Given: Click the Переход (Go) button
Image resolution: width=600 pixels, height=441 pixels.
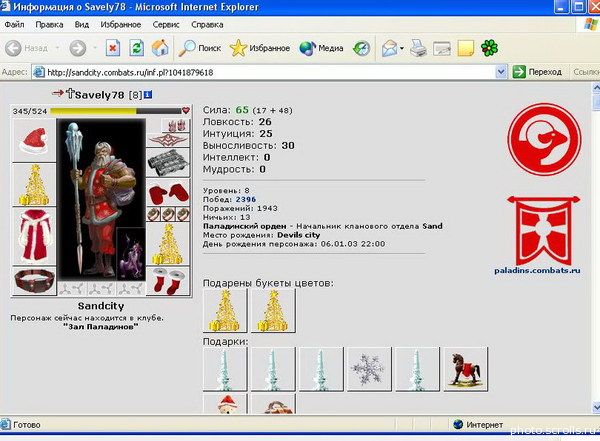Looking at the screenshot, I should (x=538, y=72).
